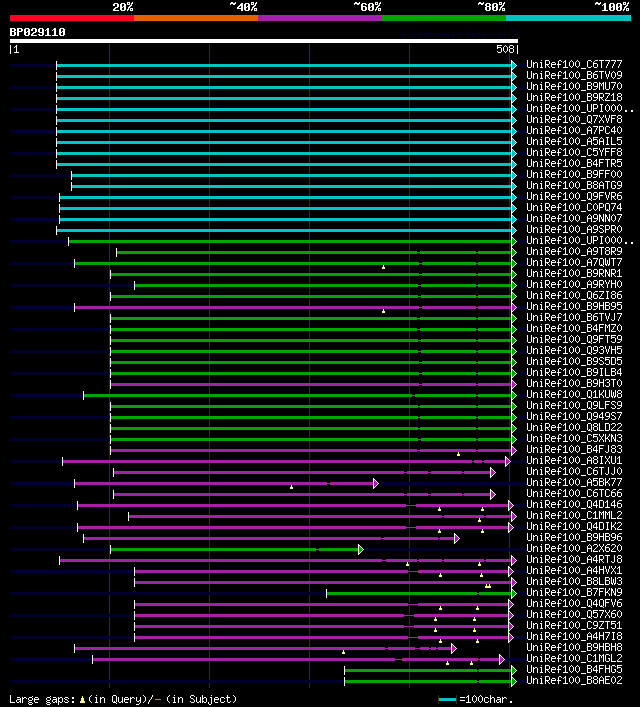640x707 pixels.
Task: Open hit UniRef100_C6T777
Action: pos(574,64)
